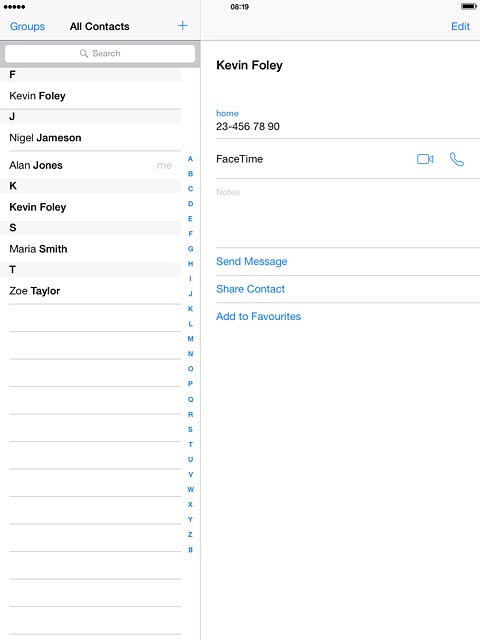
Task: Edit the Kevin Foley contact
Action: click(x=460, y=27)
